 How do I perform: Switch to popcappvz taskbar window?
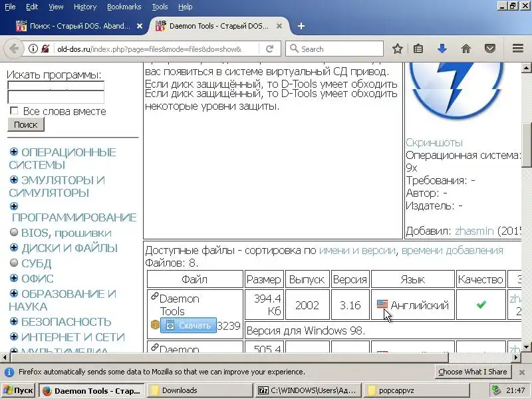(416, 390)
